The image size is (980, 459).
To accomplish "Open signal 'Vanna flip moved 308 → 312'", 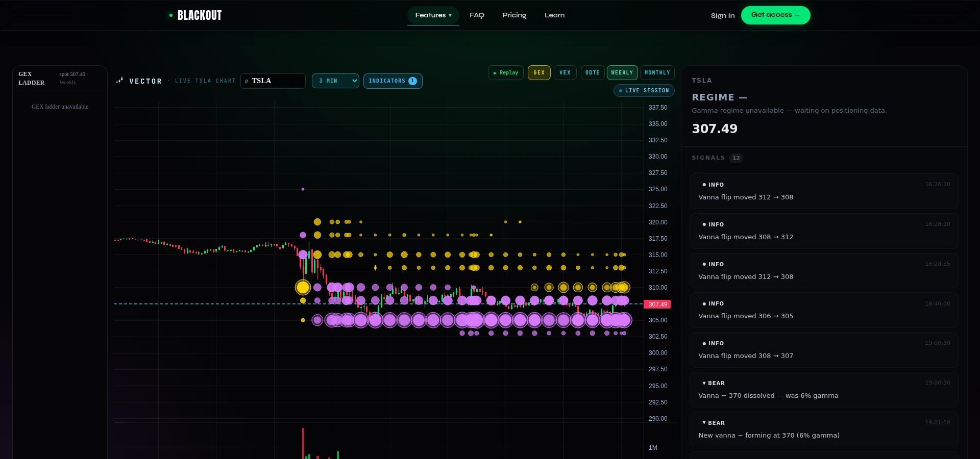I will point(824,231).
